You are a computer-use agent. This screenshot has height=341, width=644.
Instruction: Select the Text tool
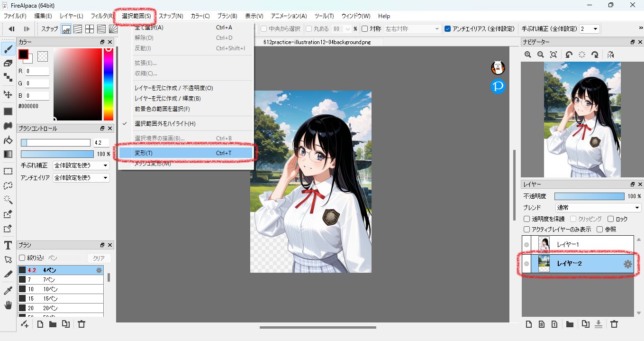[8, 245]
